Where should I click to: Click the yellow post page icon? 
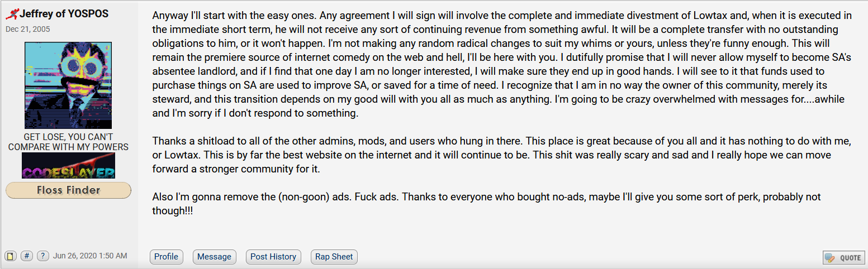(x=10, y=256)
